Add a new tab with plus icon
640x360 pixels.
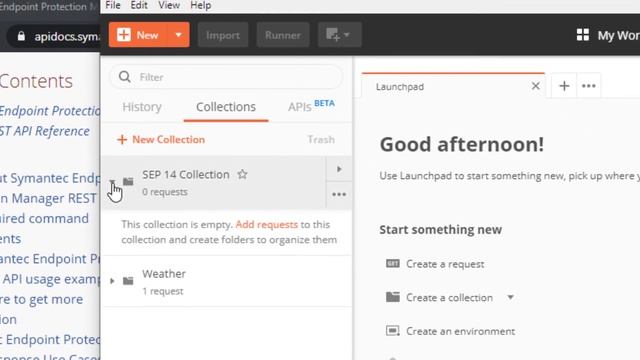point(564,86)
